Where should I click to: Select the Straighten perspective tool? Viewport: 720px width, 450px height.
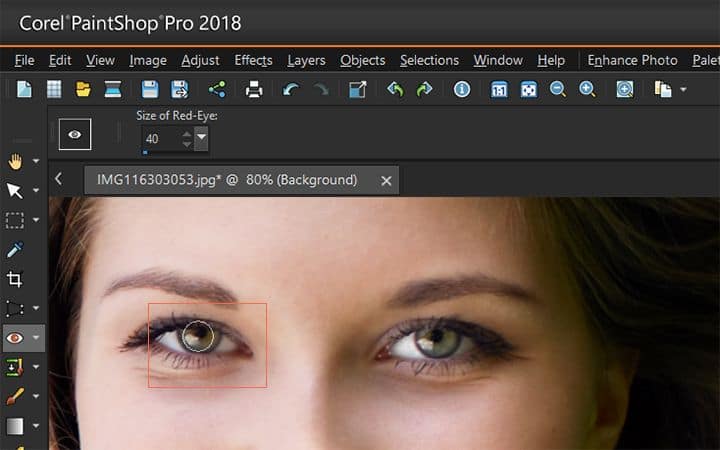click(x=15, y=309)
